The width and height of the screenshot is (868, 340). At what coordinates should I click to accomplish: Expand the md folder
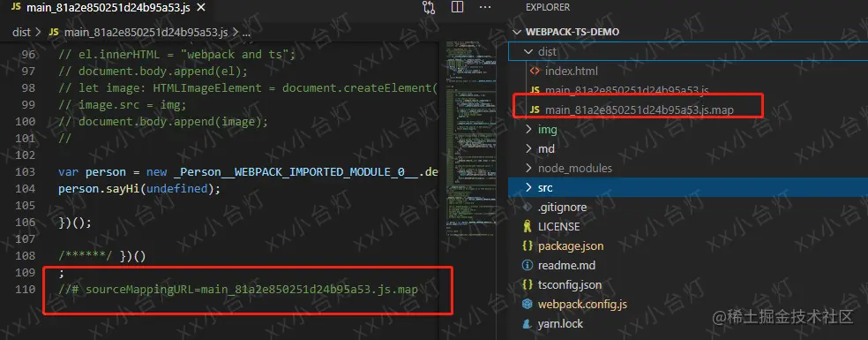coord(528,148)
